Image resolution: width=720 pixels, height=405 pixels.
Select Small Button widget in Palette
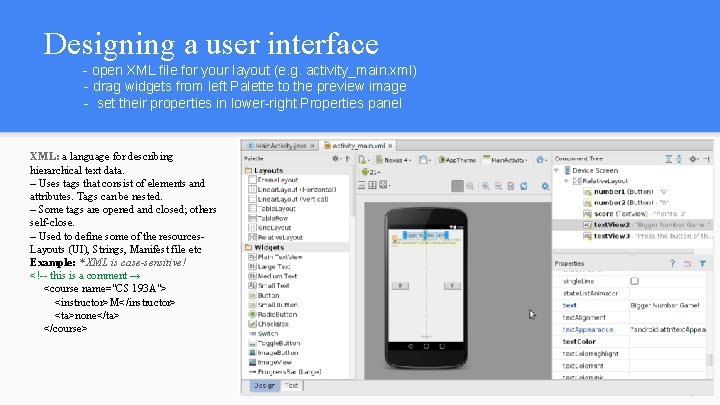coord(273,304)
